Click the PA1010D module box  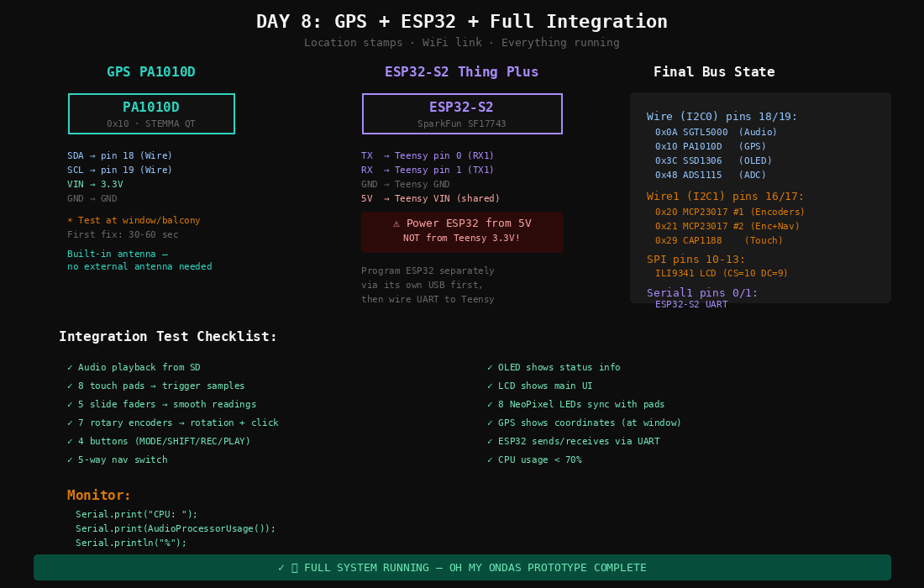pos(151,113)
